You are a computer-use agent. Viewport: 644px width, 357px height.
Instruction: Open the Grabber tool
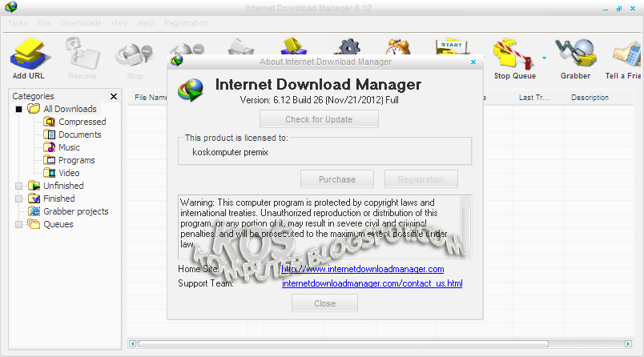[x=575, y=58]
